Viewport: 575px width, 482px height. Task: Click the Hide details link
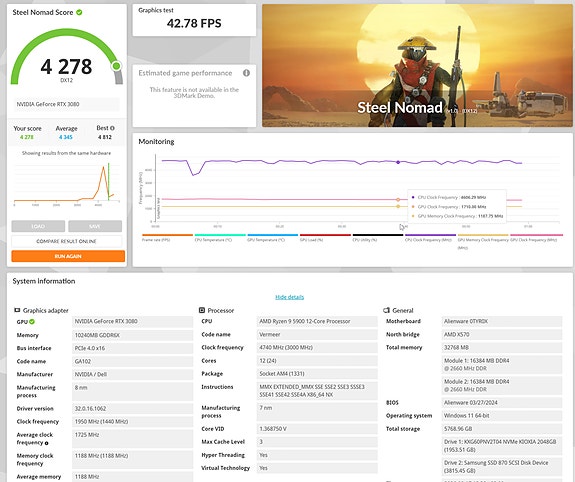[x=290, y=297]
